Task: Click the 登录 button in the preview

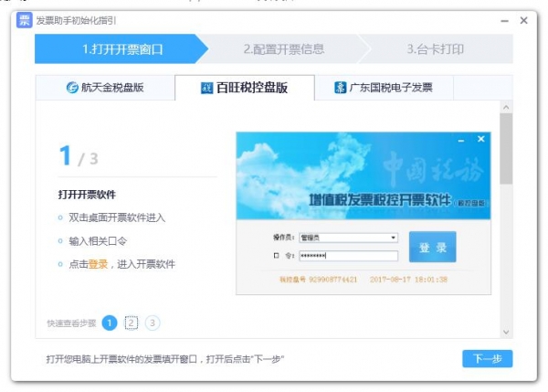Action: (x=432, y=247)
